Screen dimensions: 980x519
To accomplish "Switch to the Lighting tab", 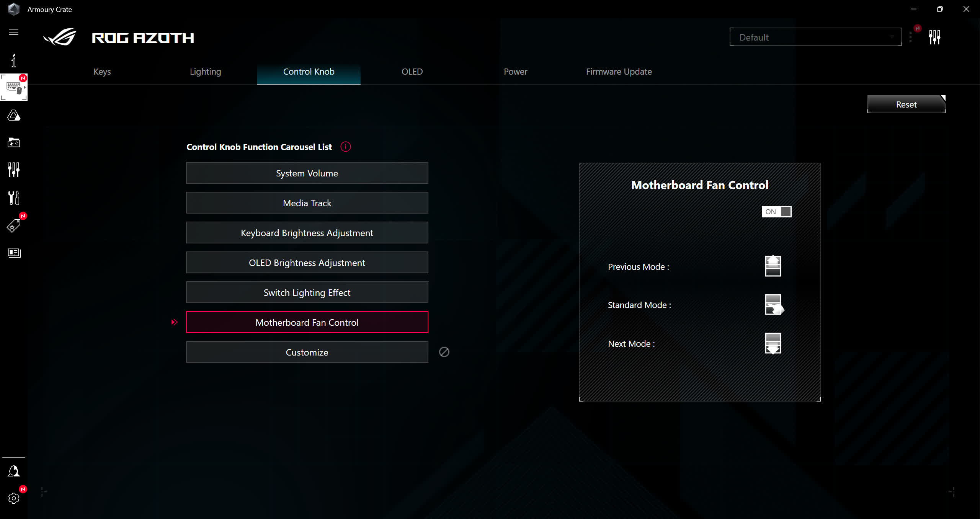I will coord(205,72).
